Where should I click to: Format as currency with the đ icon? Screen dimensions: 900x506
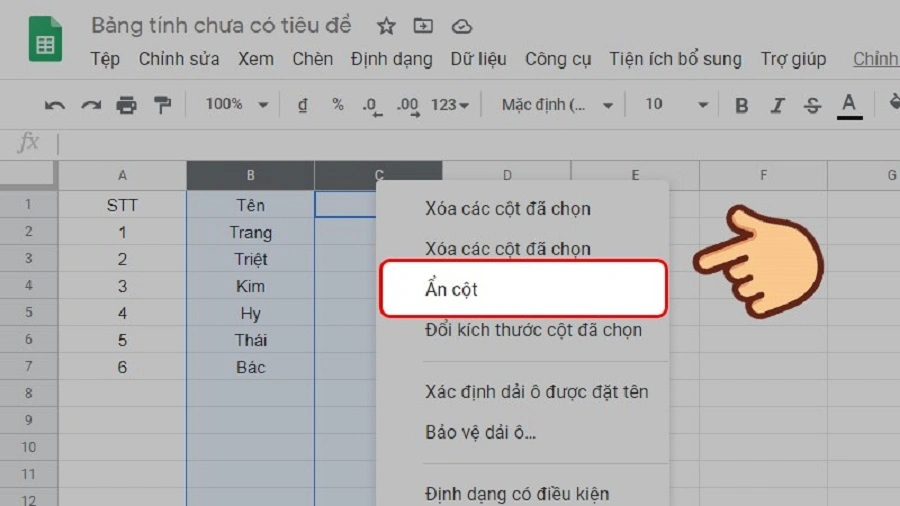(x=302, y=105)
